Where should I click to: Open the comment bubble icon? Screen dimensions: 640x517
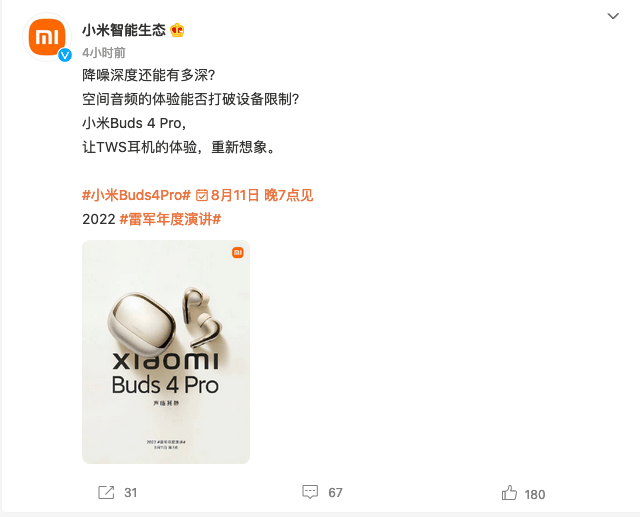point(310,492)
